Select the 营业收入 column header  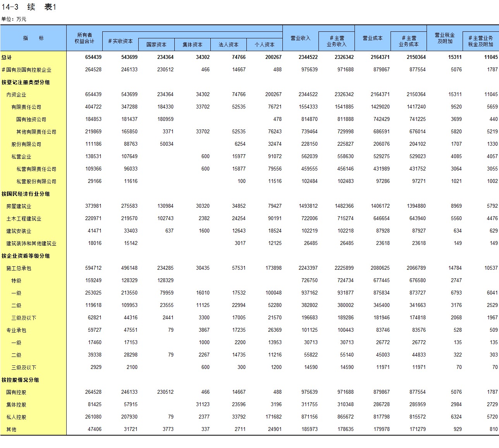coord(301,38)
